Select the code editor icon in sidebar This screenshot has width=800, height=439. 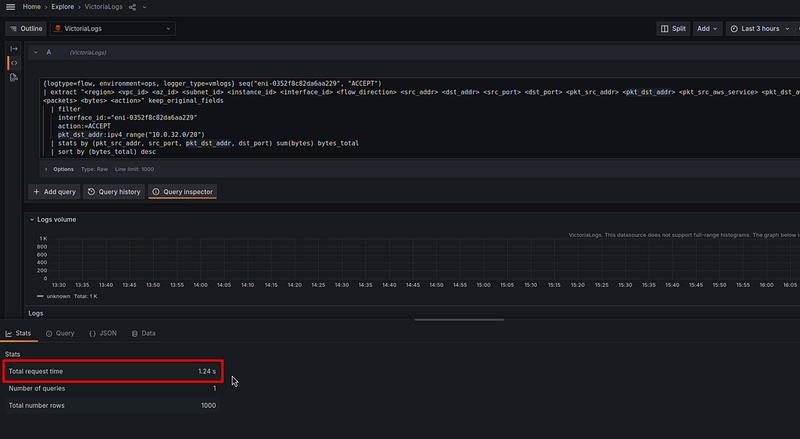click(x=14, y=63)
